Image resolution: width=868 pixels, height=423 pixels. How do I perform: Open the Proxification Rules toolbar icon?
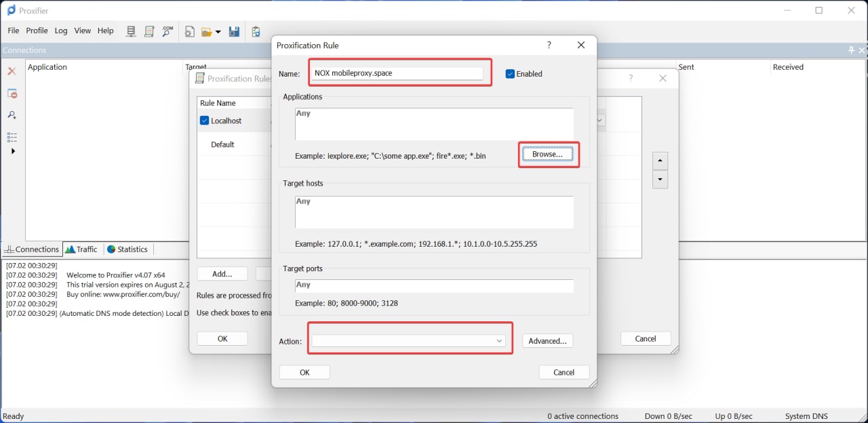click(149, 31)
